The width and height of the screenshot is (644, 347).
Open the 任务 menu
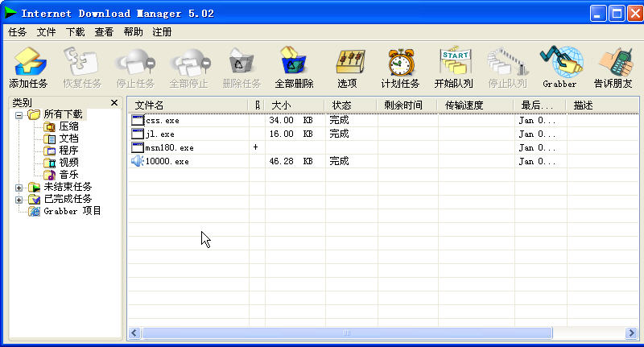point(17,32)
